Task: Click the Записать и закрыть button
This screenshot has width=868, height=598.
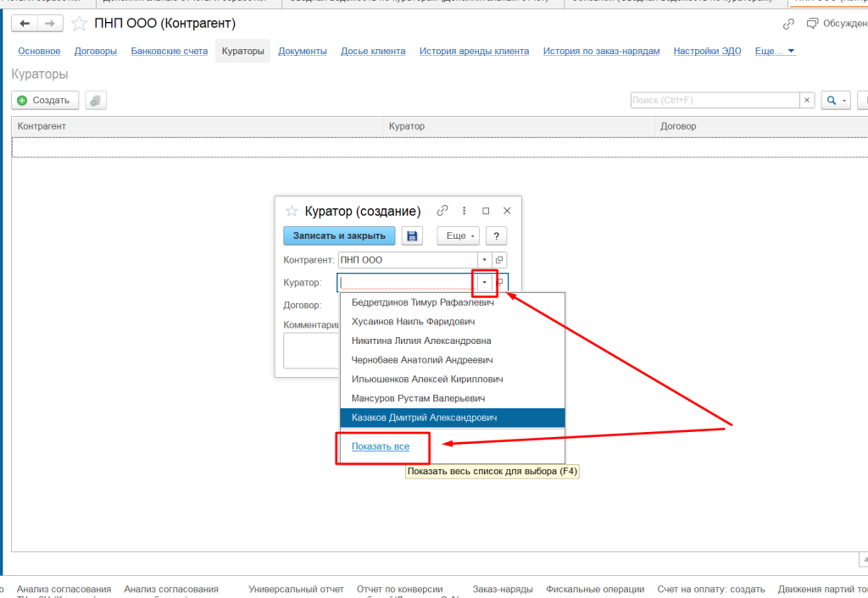Action: (339, 235)
